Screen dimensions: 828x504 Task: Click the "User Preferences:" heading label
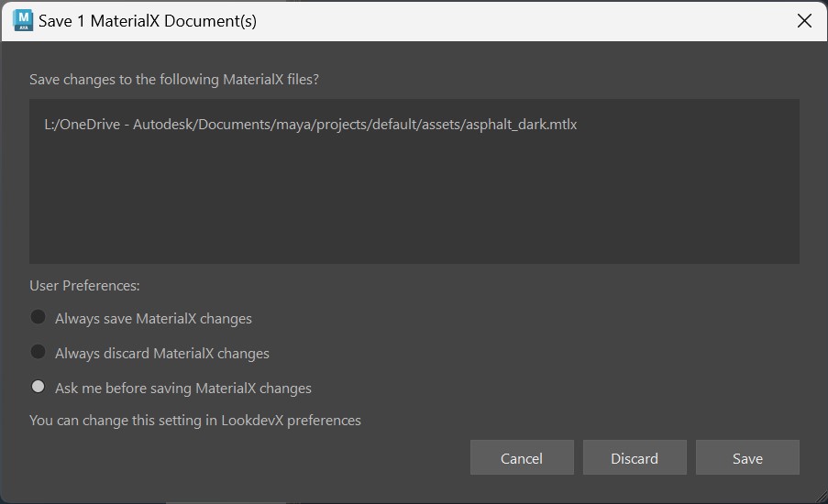(84, 286)
